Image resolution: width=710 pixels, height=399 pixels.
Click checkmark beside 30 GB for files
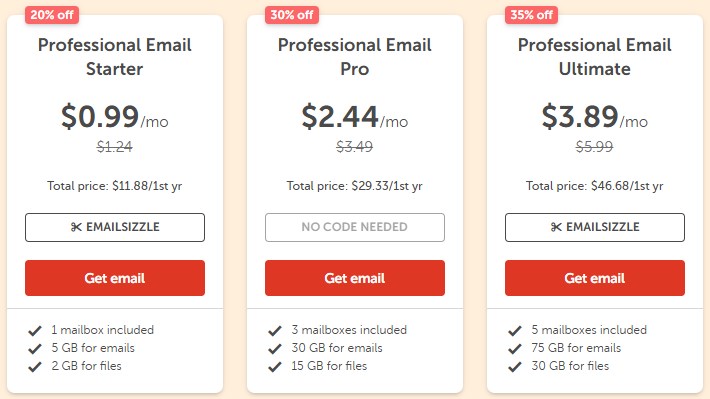(515, 366)
